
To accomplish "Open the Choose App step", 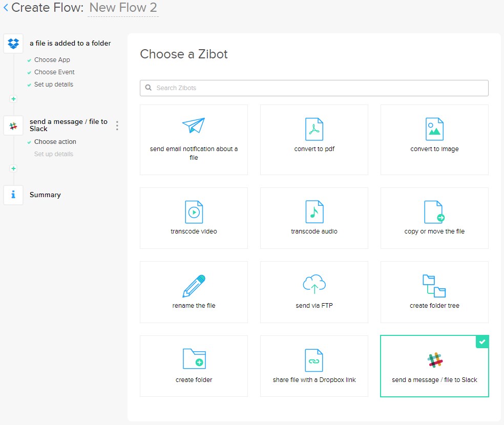I will coord(52,60).
